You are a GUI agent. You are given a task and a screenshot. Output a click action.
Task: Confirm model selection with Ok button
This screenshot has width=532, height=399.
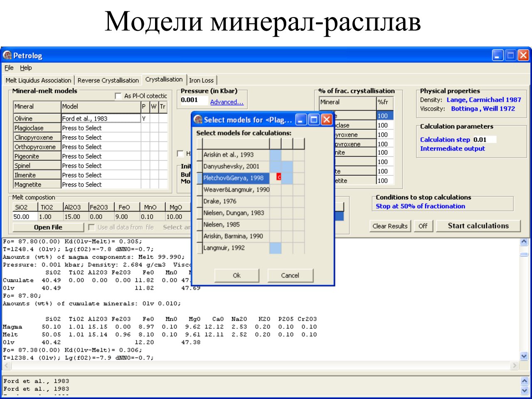(x=236, y=275)
